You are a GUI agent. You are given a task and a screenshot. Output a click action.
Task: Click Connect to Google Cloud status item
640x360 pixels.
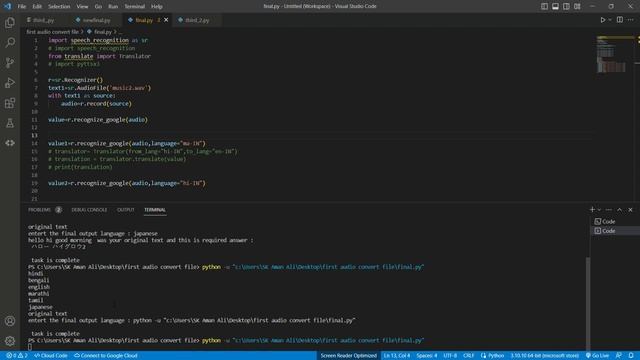tap(106, 356)
